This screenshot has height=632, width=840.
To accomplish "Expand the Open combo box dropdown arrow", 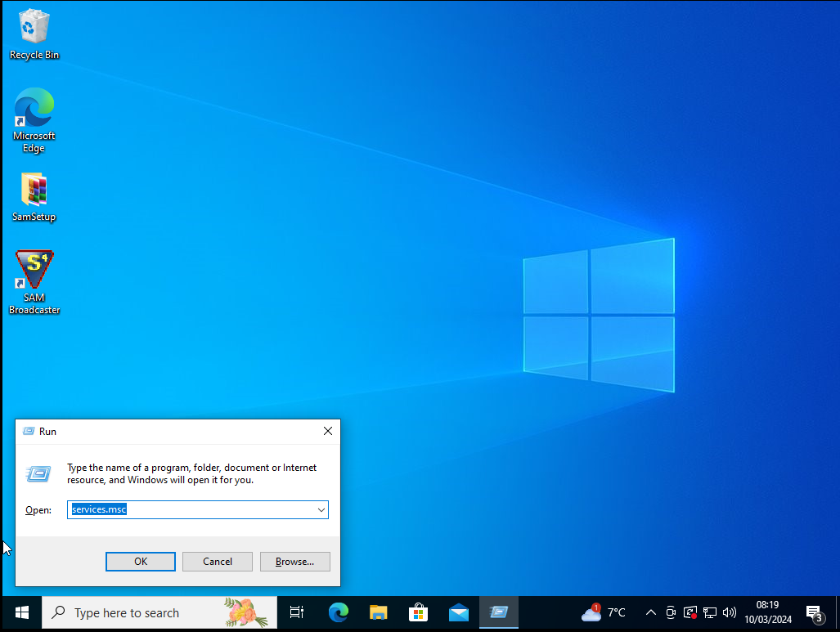I will click(321, 510).
